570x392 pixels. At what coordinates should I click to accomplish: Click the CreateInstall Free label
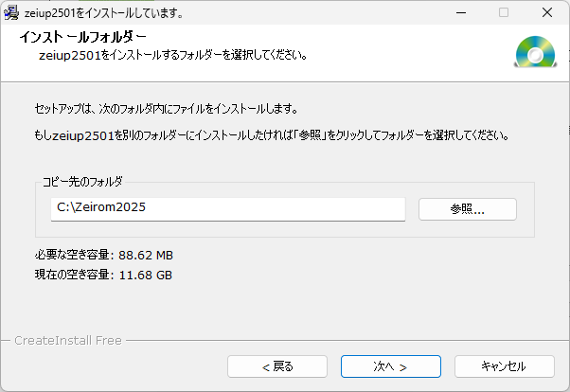68,338
